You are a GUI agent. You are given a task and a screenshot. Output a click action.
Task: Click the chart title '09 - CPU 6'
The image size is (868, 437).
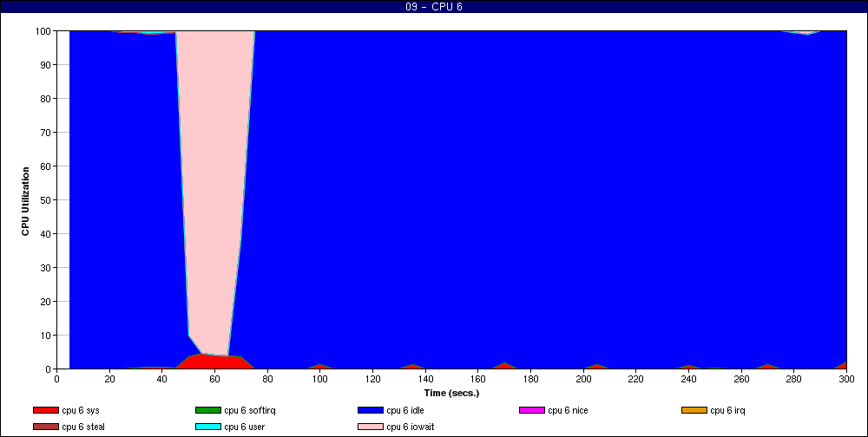[434, 7]
